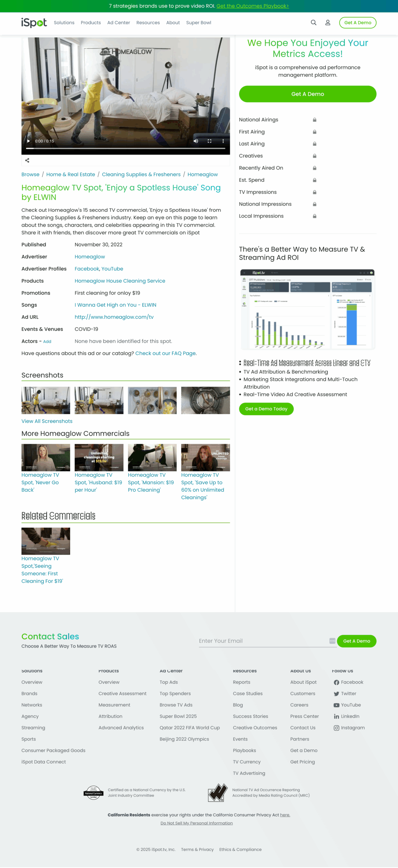Click large green Get A Demo button

tap(307, 94)
